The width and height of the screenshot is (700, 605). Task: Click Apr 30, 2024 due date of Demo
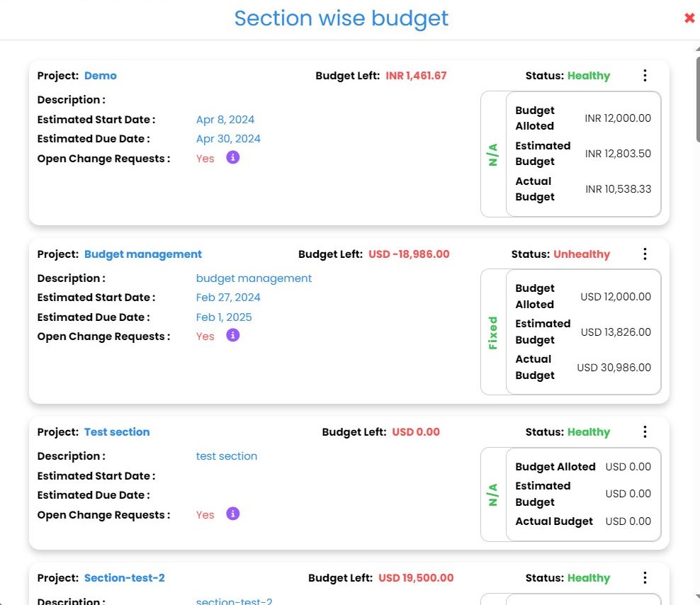(x=228, y=139)
